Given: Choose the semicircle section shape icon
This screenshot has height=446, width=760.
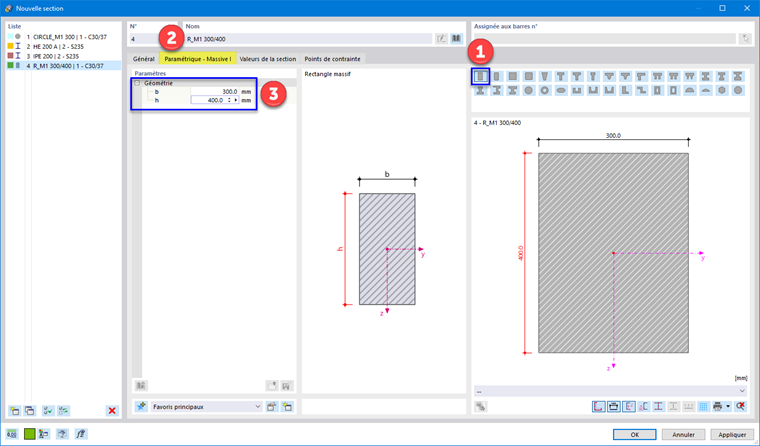Looking at the screenshot, I should click(690, 90).
